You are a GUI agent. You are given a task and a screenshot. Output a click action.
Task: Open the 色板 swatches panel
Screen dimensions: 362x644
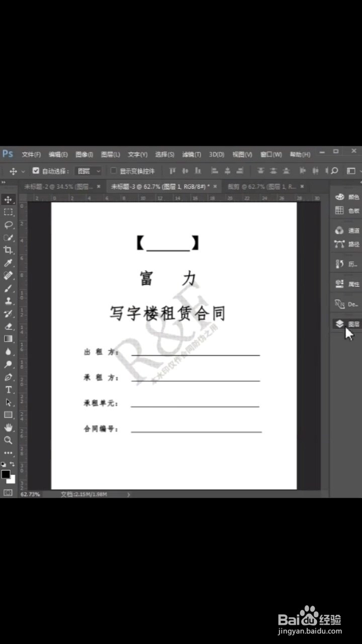(x=347, y=210)
